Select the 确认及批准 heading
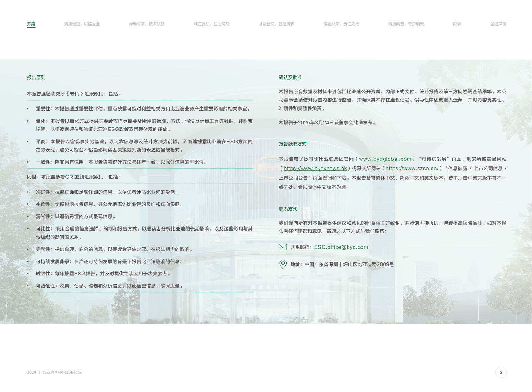 tap(290, 77)
